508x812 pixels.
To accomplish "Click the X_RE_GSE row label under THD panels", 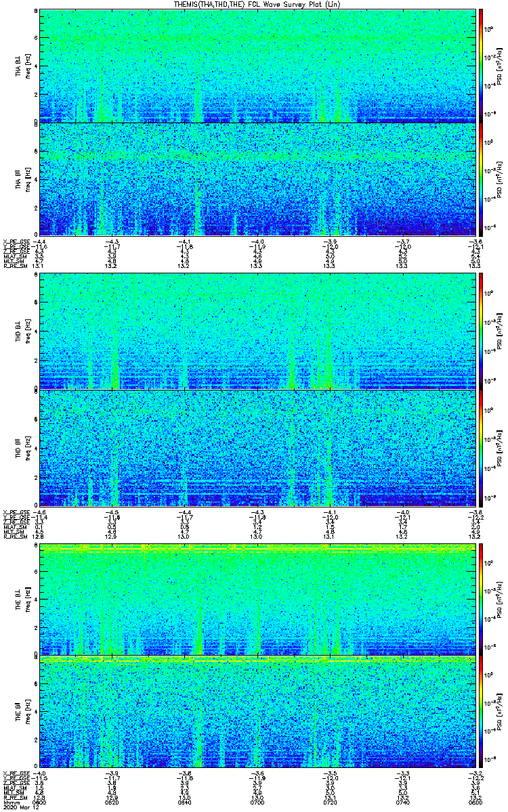I will tap(15, 511).
